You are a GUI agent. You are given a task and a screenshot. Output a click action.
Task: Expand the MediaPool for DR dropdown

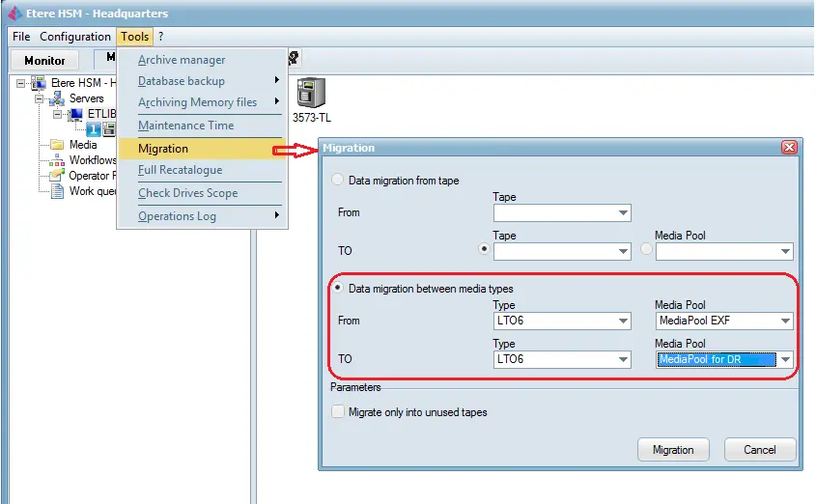(x=785, y=360)
